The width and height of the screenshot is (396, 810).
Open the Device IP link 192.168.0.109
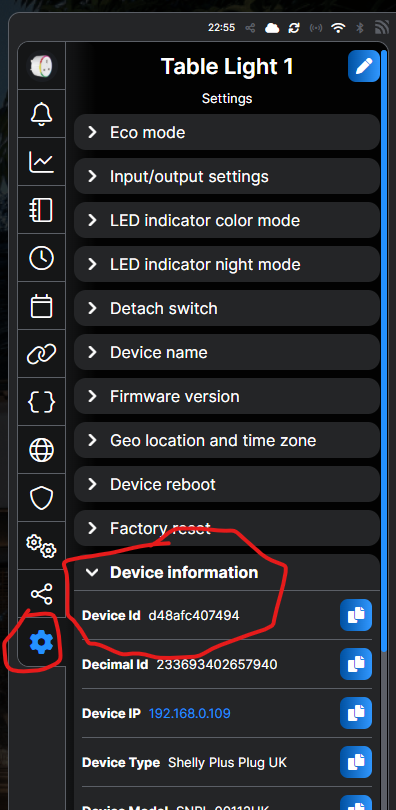coord(189,713)
